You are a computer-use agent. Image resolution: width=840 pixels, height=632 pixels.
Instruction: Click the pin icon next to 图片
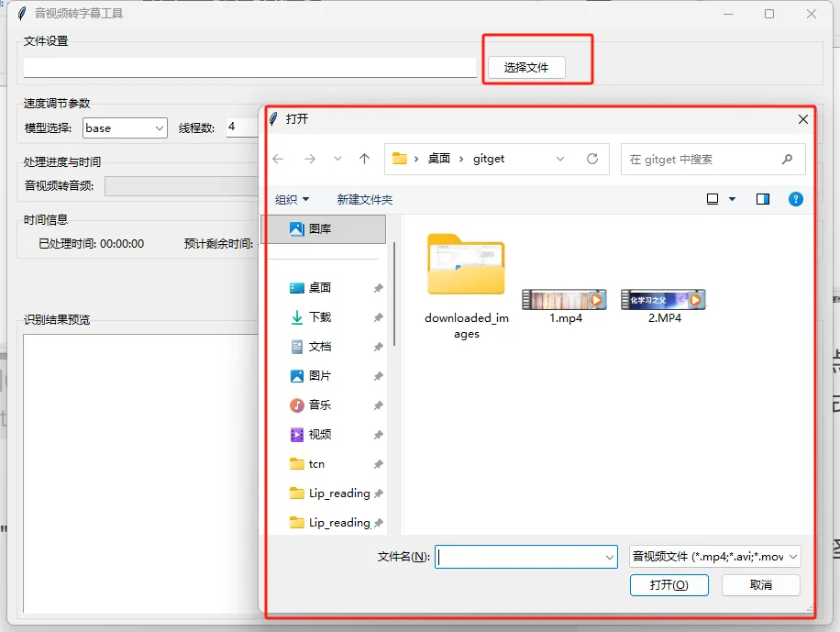378,376
